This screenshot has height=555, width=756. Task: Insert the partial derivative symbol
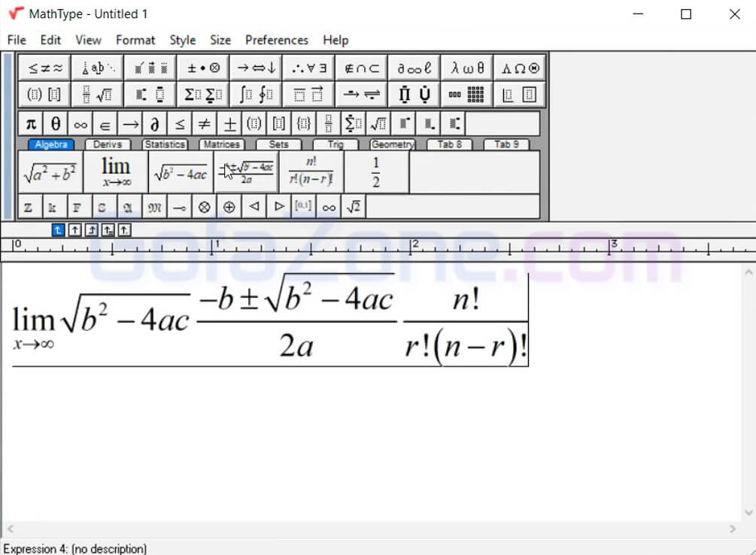click(x=155, y=124)
